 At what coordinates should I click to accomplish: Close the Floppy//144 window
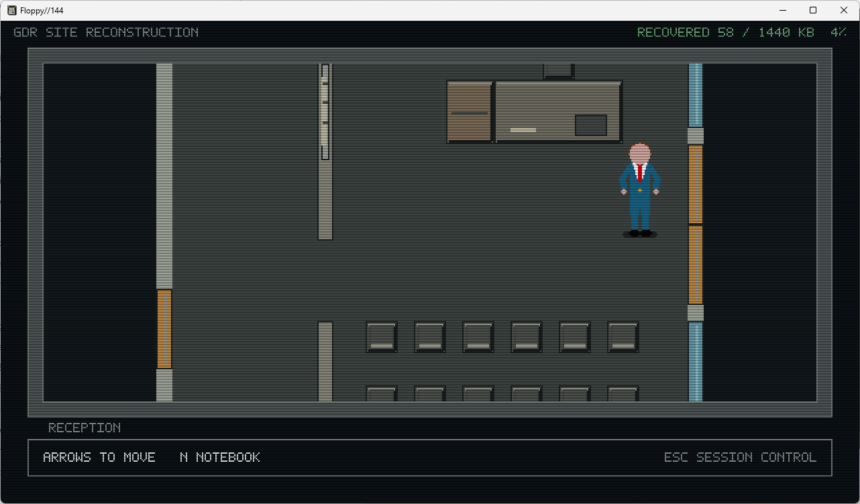click(x=844, y=10)
